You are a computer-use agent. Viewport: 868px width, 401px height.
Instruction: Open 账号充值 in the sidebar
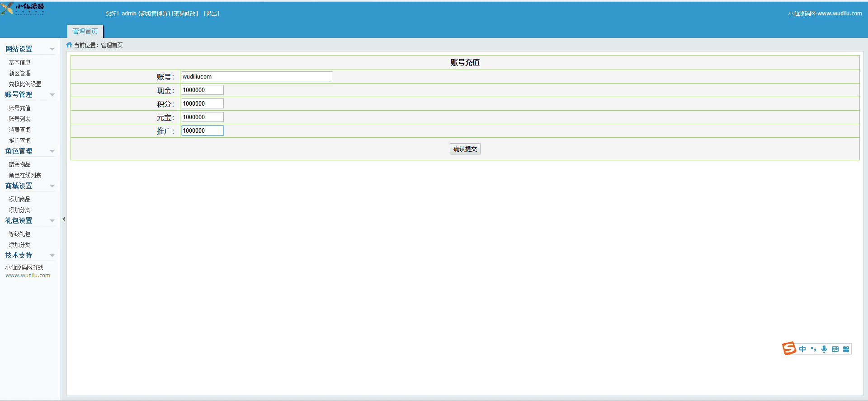point(19,108)
